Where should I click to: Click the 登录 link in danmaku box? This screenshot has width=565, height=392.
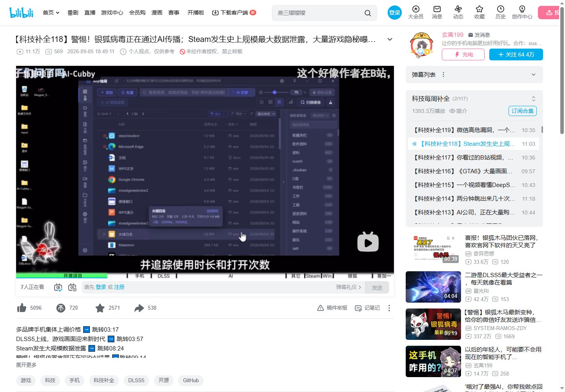tap(101, 287)
